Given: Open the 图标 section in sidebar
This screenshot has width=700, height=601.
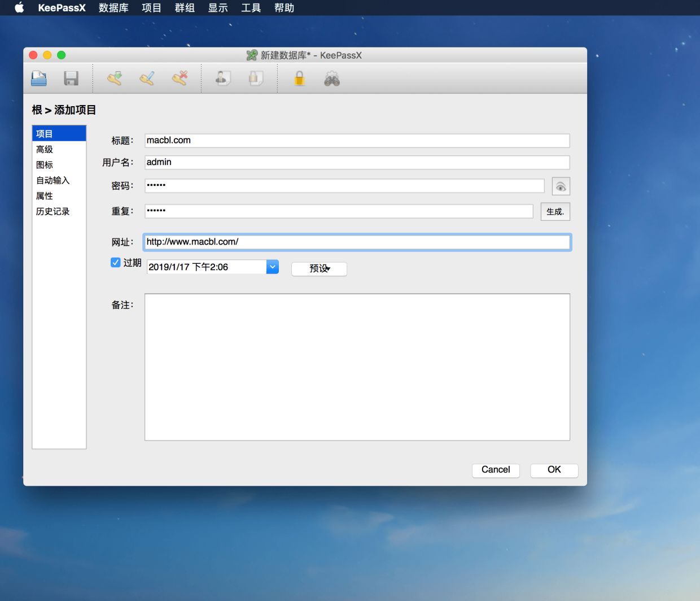Looking at the screenshot, I should pyautogui.click(x=59, y=165).
